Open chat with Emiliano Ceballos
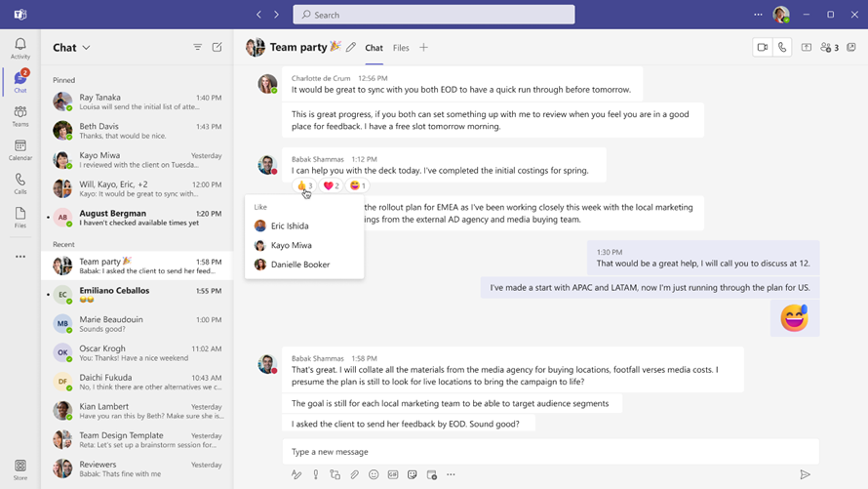This screenshot has width=868, height=489. pyautogui.click(x=138, y=295)
